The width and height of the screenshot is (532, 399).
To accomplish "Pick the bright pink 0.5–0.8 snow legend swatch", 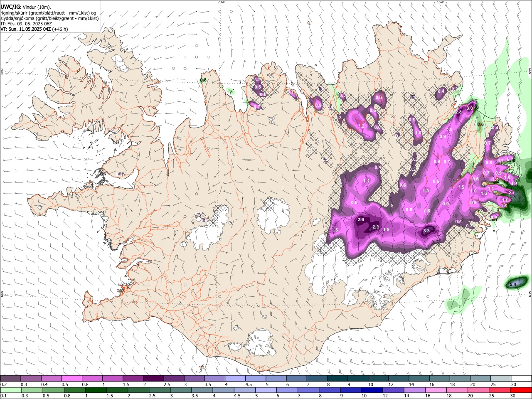I will click(x=71, y=379).
